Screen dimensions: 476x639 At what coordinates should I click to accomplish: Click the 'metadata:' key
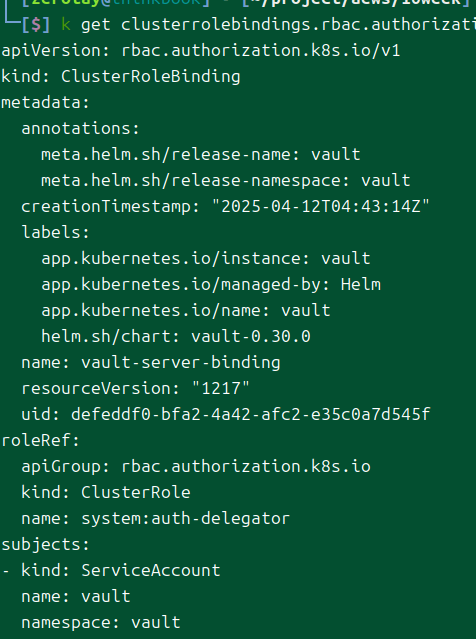(x=45, y=103)
